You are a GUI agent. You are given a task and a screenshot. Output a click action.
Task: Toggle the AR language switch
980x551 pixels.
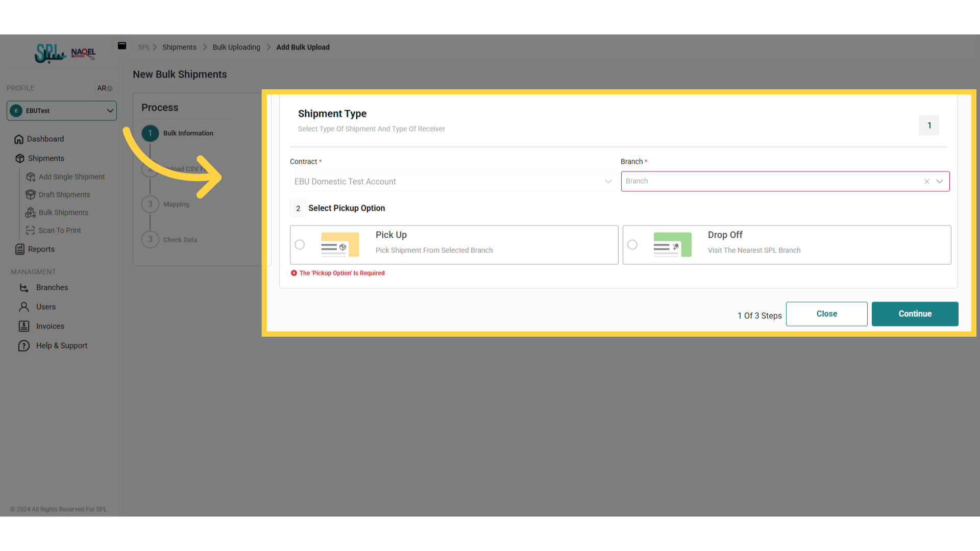point(105,88)
